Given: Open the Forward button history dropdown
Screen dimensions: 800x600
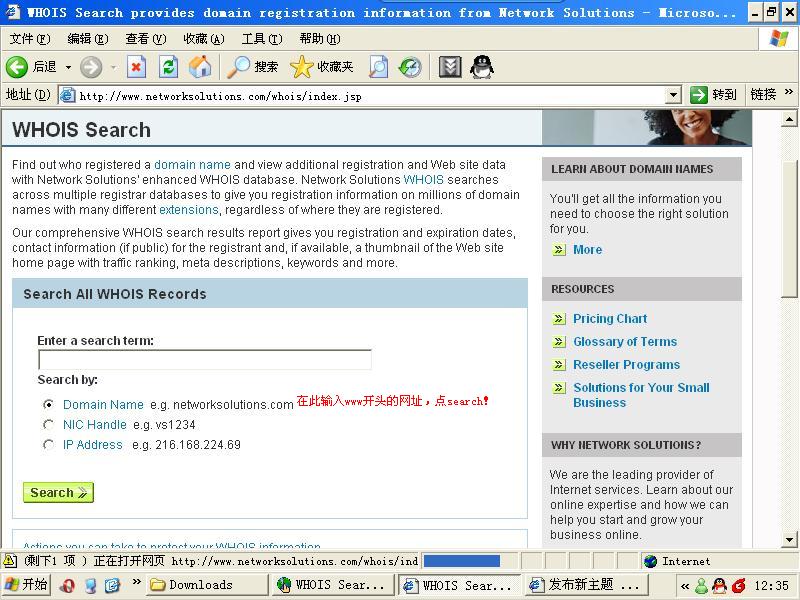Looking at the screenshot, I should 113,67.
